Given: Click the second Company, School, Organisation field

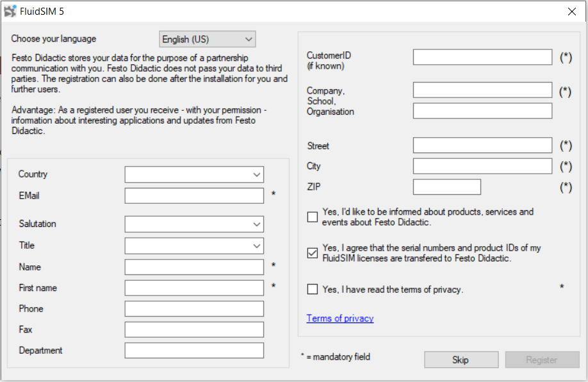Looking at the screenshot, I should pyautogui.click(x=482, y=111).
